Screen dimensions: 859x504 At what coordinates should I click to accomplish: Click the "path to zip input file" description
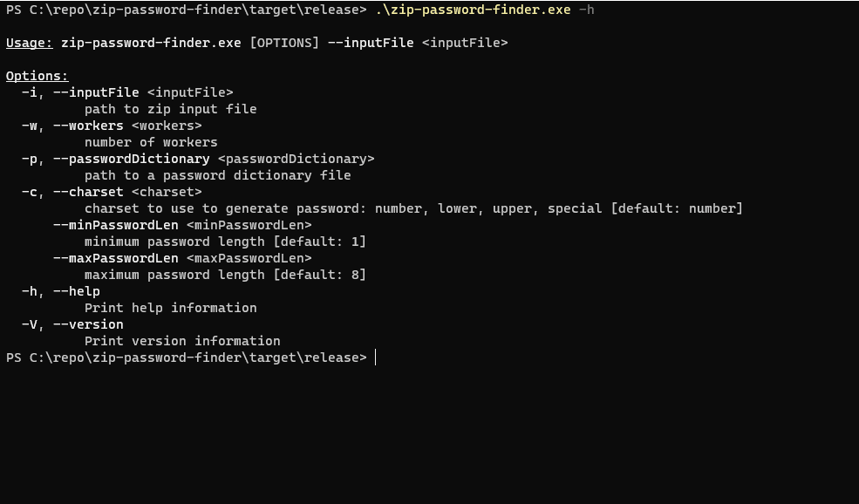click(170, 109)
